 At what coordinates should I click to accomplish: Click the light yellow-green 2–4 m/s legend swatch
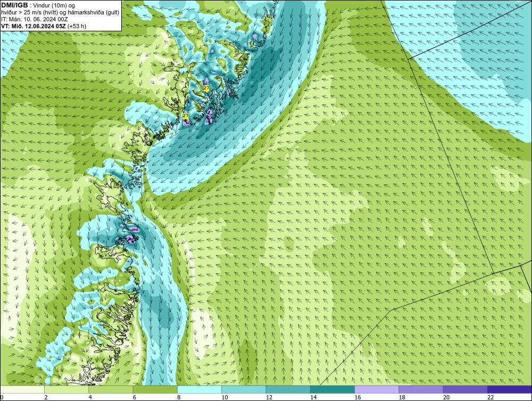pos(66,389)
